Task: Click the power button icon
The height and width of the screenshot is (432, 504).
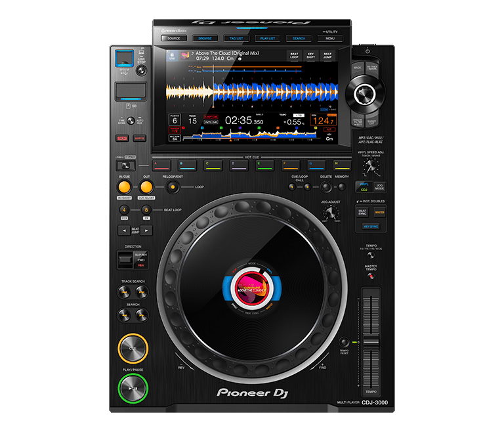Action: coord(367,51)
